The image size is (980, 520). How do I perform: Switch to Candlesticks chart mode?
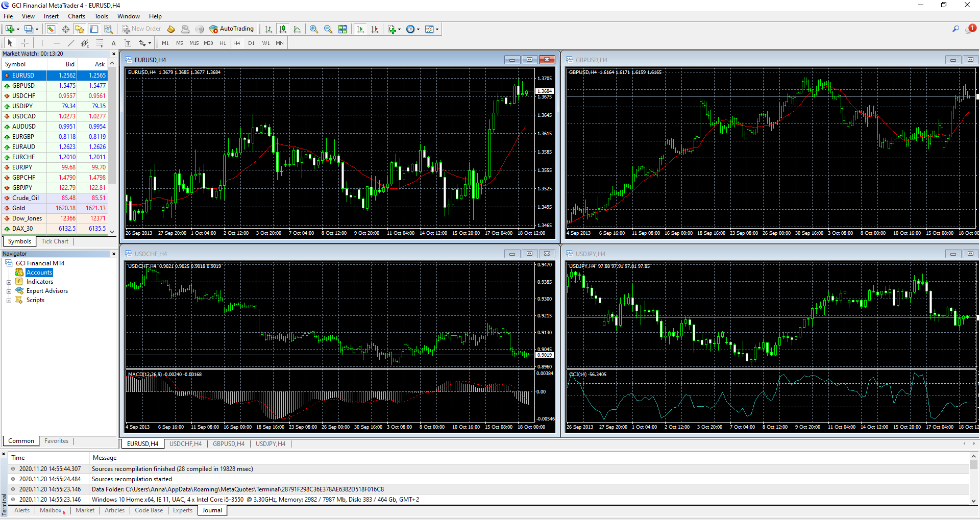click(283, 29)
